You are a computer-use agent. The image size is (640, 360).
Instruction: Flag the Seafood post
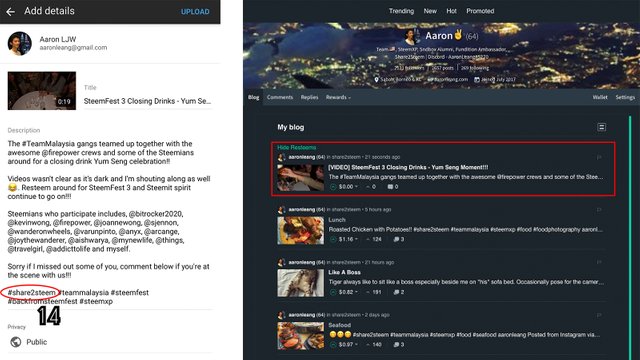[x=599, y=315]
